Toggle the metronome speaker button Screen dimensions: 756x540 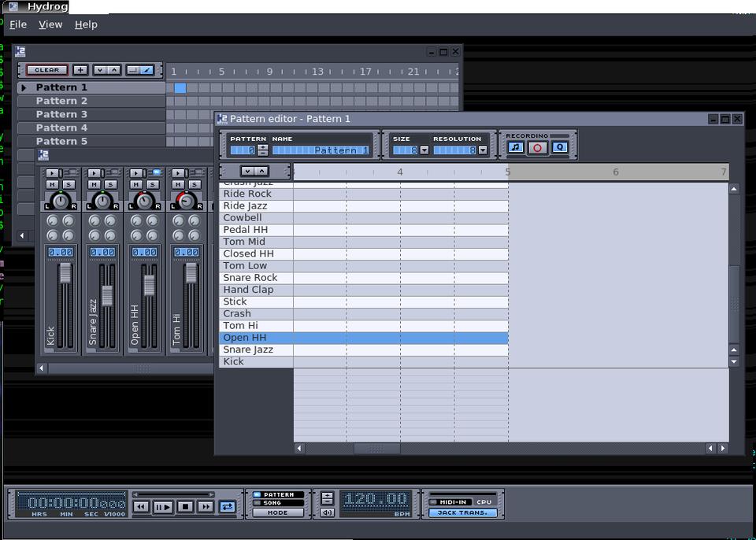tap(327, 512)
